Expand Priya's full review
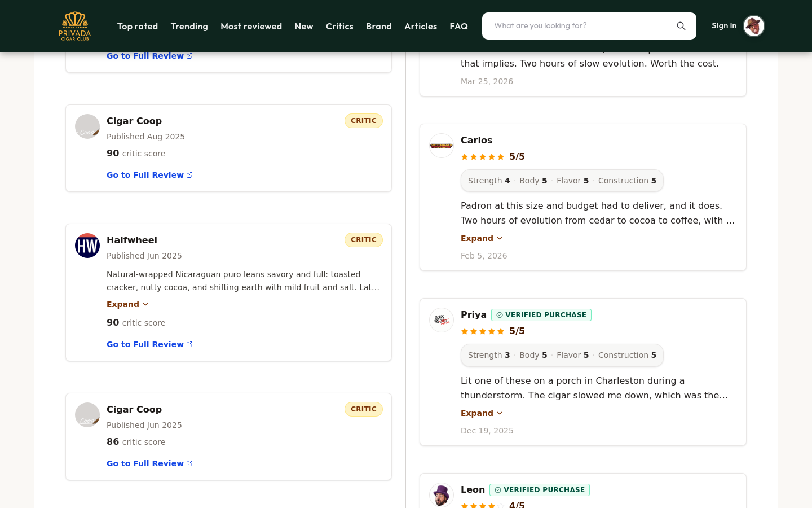The height and width of the screenshot is (508, 812). (x=482, y=413)
